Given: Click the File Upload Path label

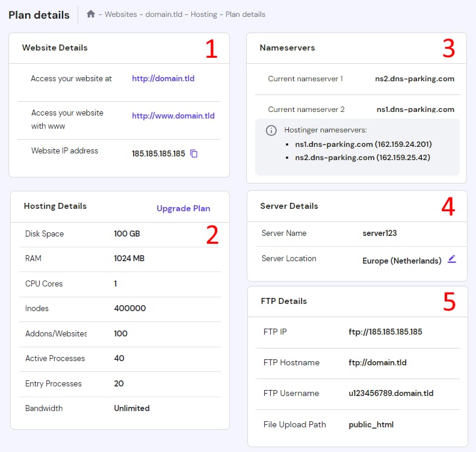Looking at the screenshot, I should point(294,424).
